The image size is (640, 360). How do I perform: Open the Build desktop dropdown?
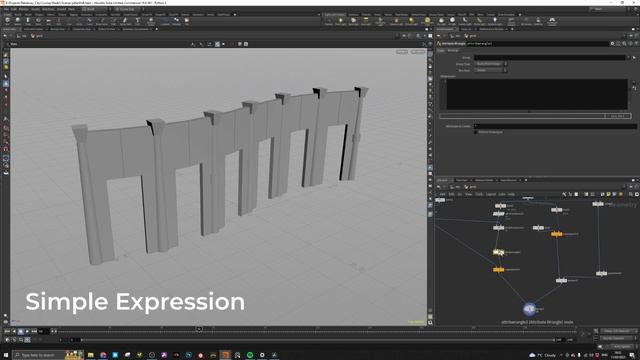pos(95,9)
